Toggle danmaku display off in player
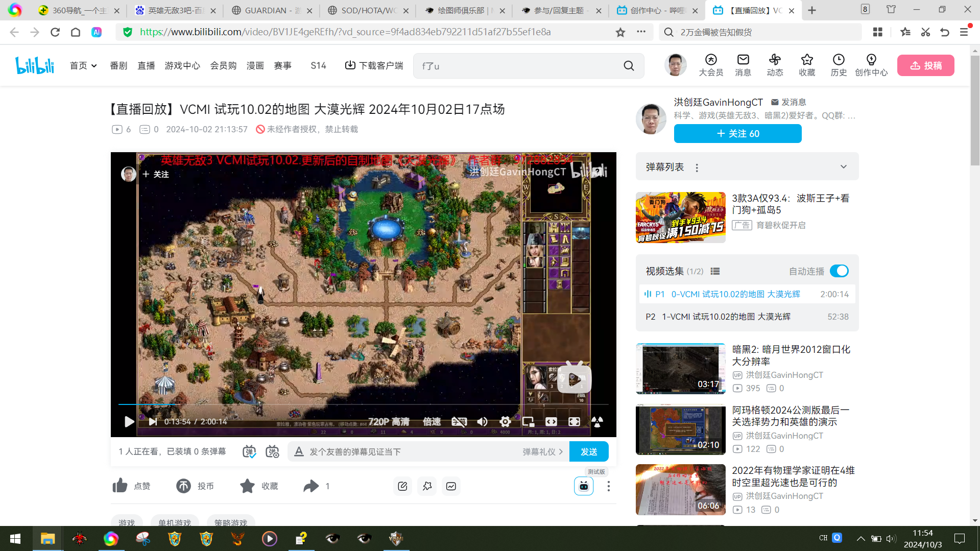The image size is (980, 551). pos(459,422)
